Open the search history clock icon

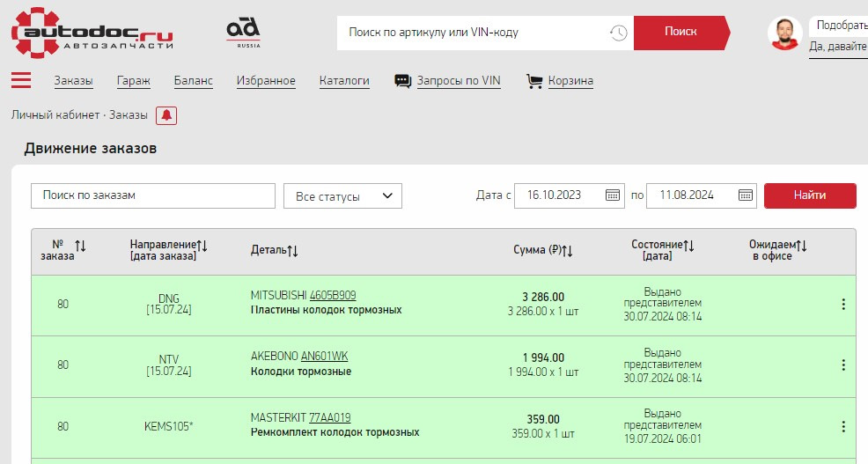coord(618,33)
